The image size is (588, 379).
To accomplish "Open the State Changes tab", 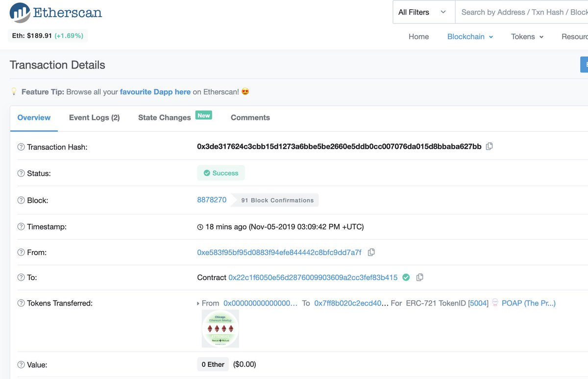I will [x=164, y=118].
